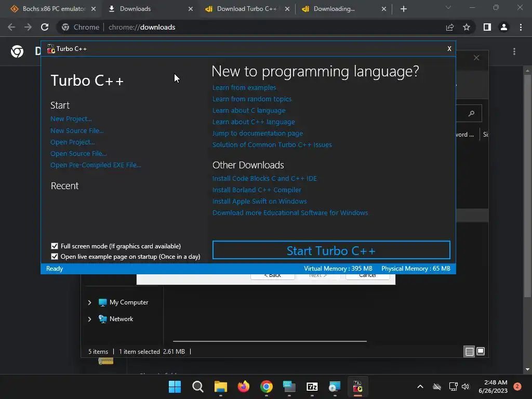The width and height of the screenshot is (532, 399).
Task: Open Learn from random topics link
Action: [252, 99]
